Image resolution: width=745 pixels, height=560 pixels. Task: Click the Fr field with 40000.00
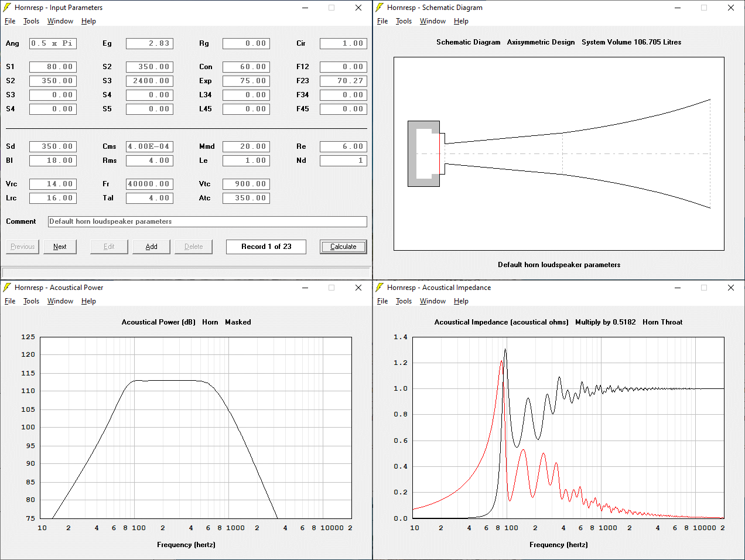tap(149, 184)
